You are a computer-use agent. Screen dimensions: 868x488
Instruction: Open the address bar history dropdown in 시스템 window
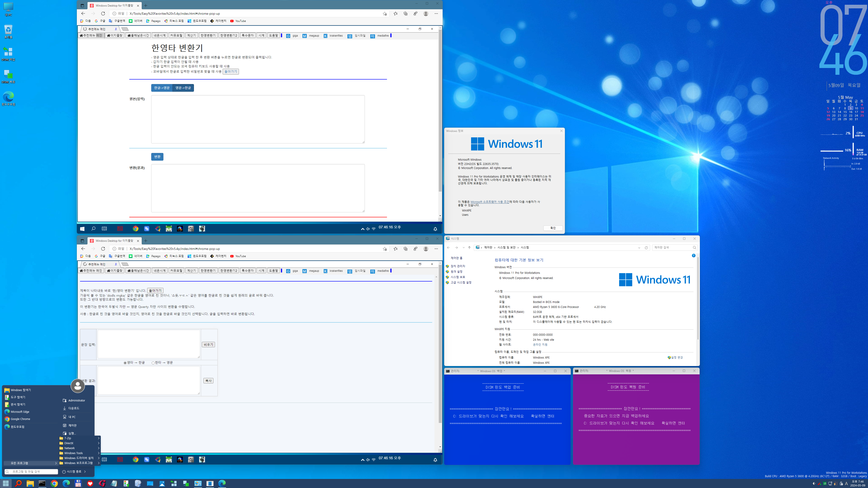pos(639,248)
